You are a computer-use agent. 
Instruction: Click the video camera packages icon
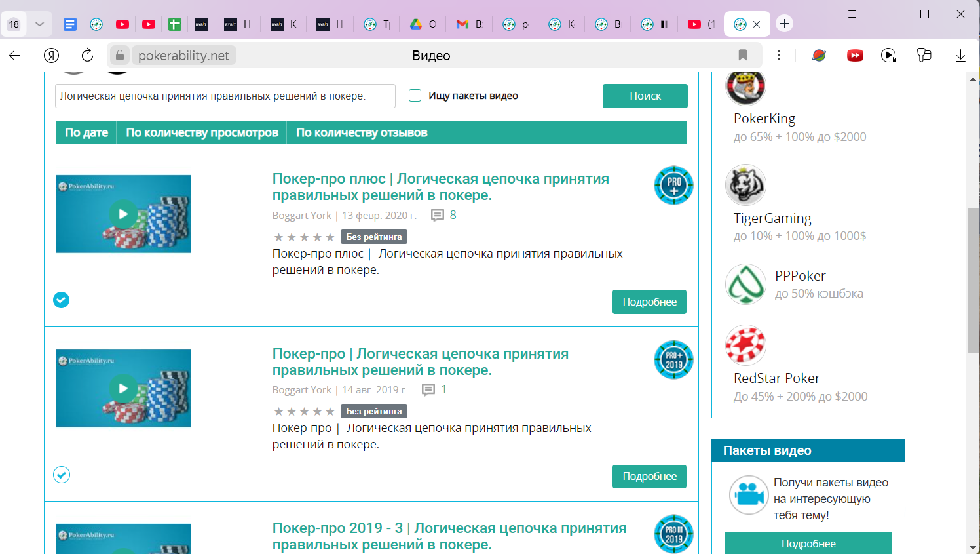[749, 495]
